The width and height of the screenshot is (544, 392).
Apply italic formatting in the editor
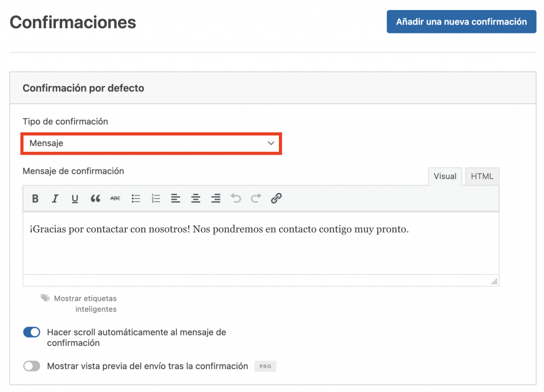[55, 198]
